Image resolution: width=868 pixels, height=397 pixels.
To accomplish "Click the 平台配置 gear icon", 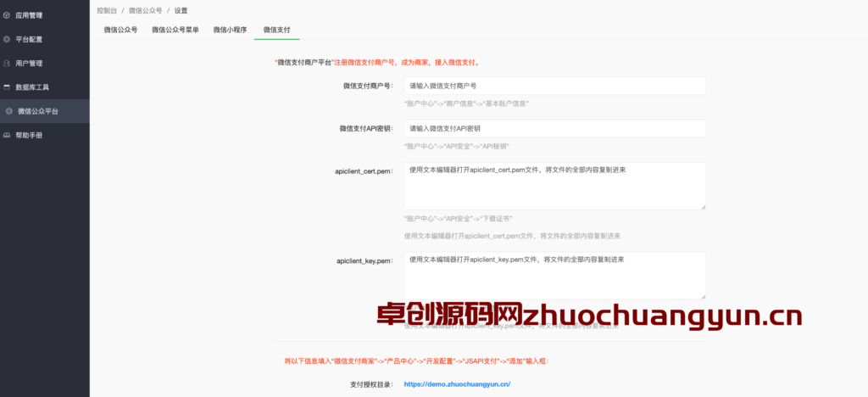I will tap(7, 39).
